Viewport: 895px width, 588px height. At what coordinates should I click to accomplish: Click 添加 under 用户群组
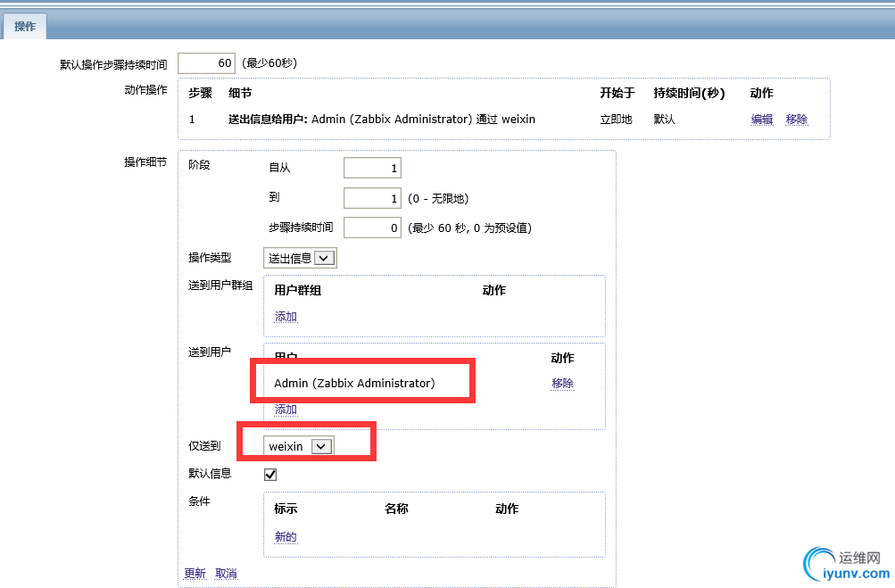click(x=286, y=317)
